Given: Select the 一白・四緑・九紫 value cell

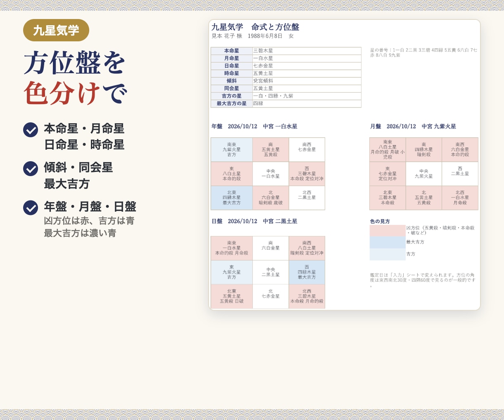Looking at the screenshot, I should (x=307, y=96).
